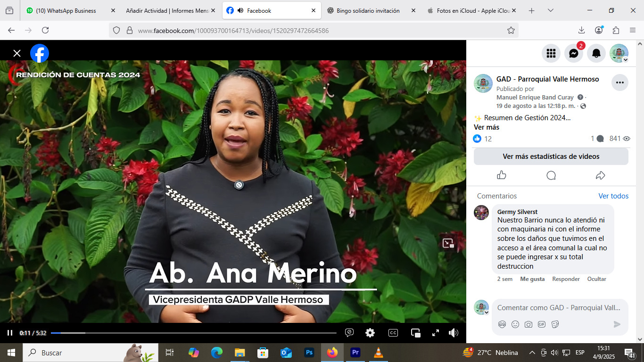Pause the video playback
This screenshot has width=644, height=362.
tap(10, 333)
